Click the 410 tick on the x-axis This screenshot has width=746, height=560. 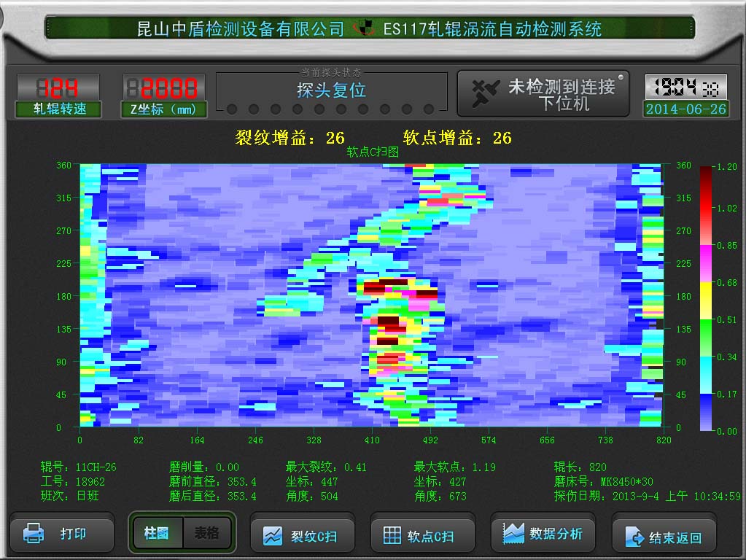coord(372,440)
